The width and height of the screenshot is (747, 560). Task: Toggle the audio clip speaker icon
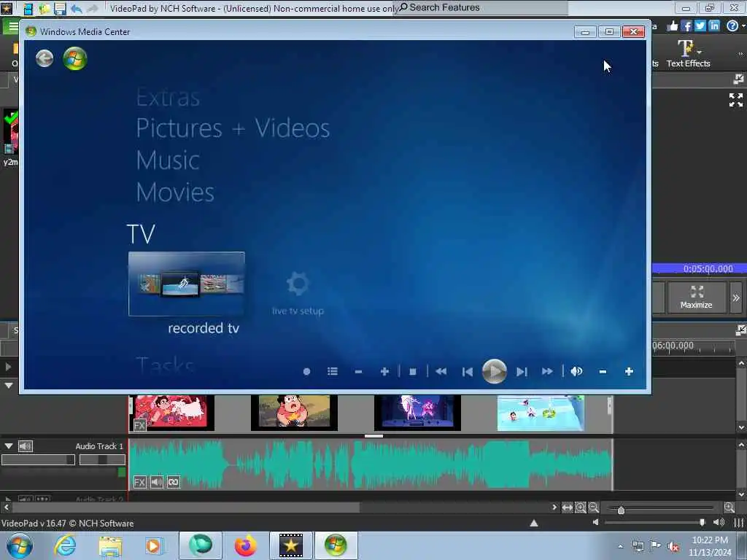click(x=157, y=482)
